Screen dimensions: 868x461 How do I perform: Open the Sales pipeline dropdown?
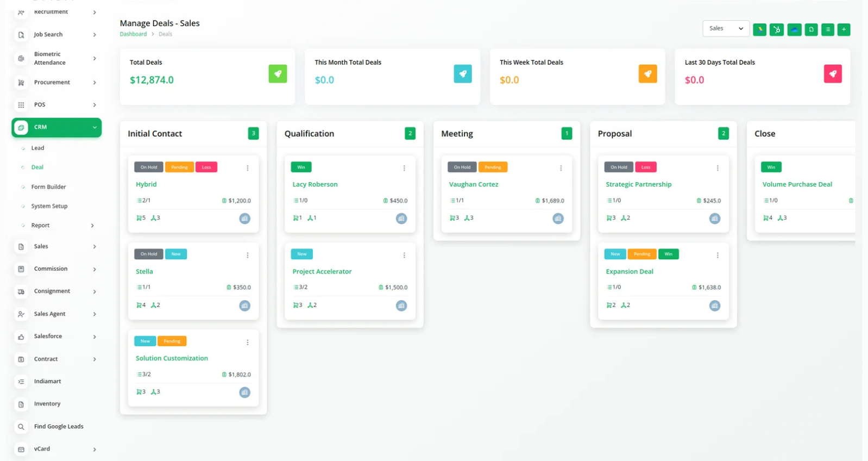click(x=726, y=29)
